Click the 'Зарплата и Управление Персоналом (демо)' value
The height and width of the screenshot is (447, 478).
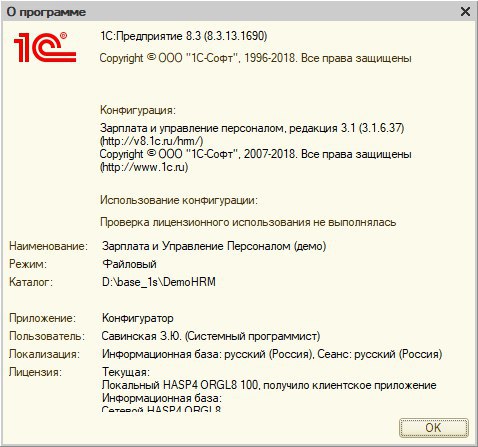(x=214, y=246)
